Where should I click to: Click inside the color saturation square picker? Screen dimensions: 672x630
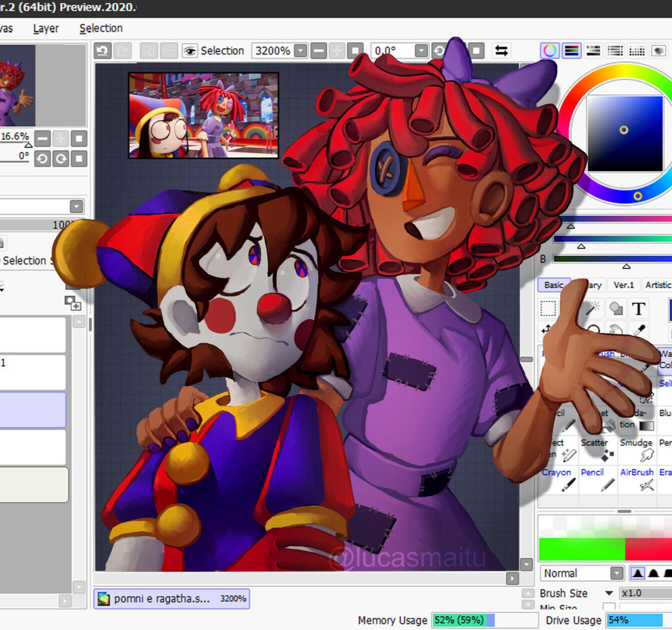(624, 134)
